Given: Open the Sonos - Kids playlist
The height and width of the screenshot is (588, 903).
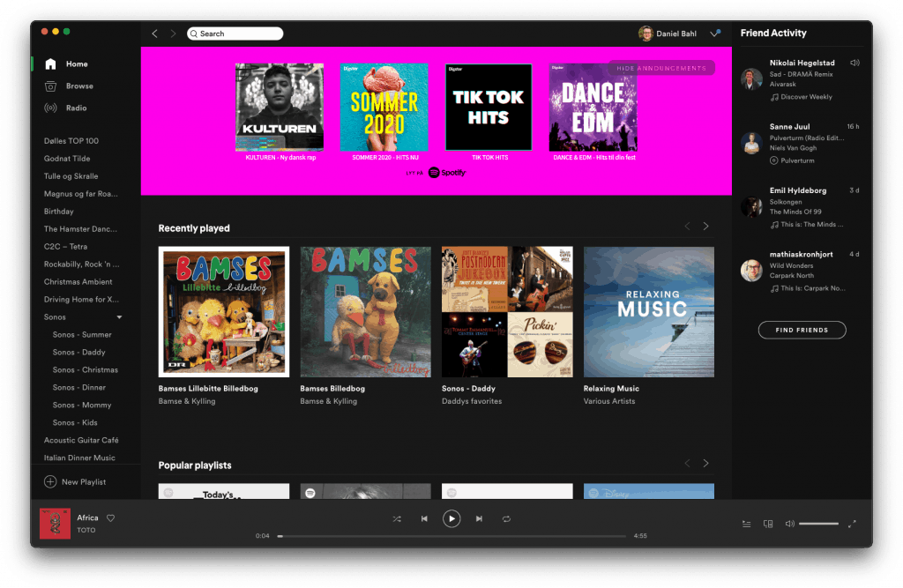Looking at the screenshot, I should click(x=75, y=423).
